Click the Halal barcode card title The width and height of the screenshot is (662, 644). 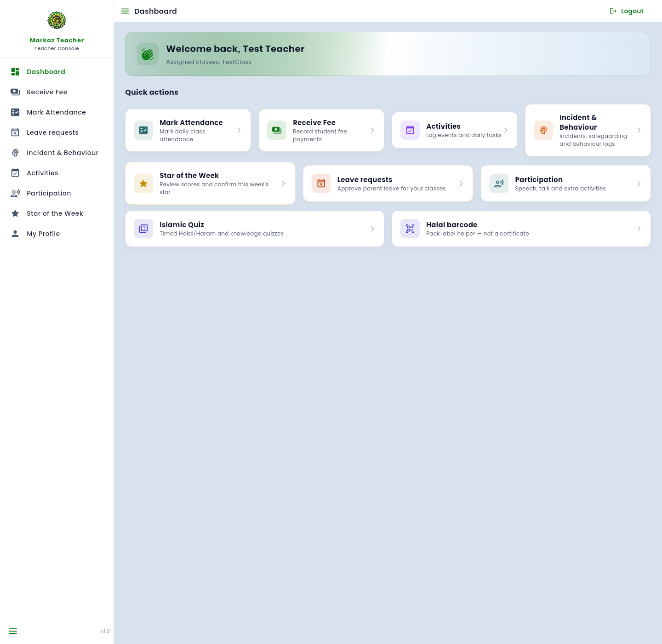451,224
